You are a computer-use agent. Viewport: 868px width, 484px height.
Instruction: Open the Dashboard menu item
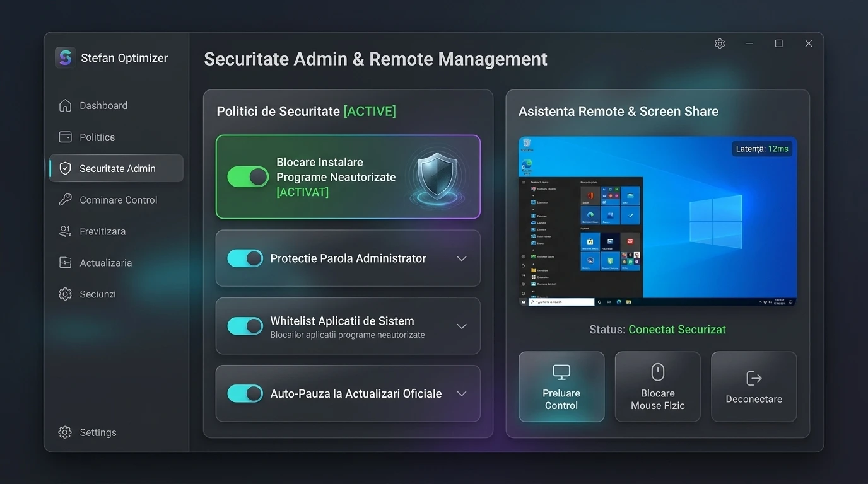pyautogui.click(x=116, y=105)
